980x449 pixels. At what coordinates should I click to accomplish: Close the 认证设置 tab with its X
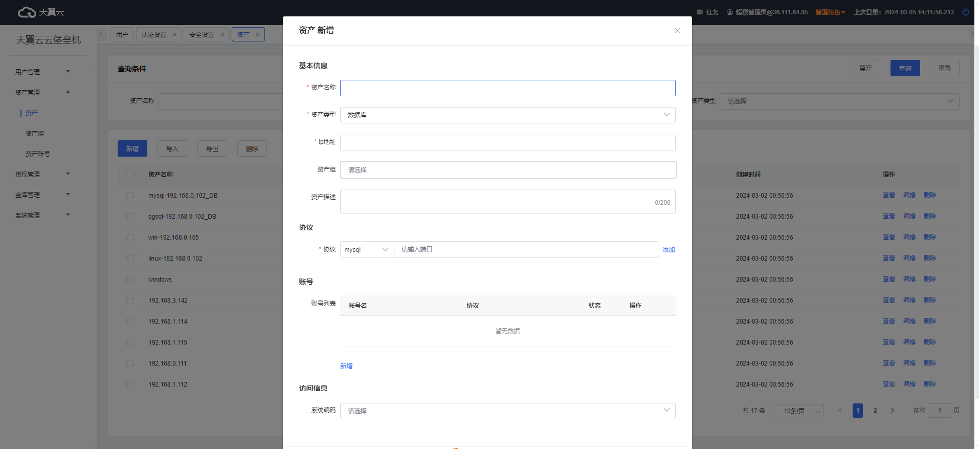click(x=174, y=35)
